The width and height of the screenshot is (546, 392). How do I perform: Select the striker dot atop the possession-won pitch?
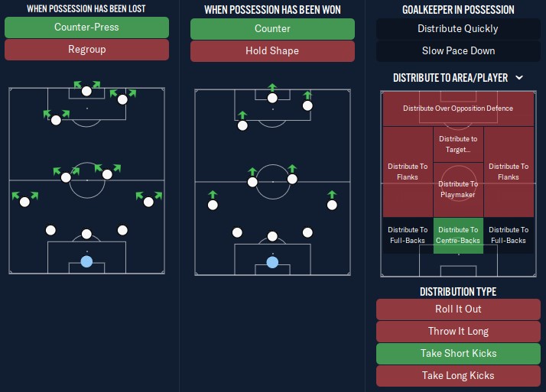click(x=272, y=98)
